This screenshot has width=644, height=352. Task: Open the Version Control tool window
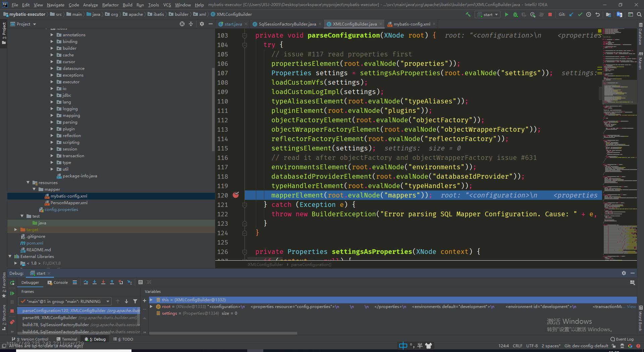pos(30,339)
